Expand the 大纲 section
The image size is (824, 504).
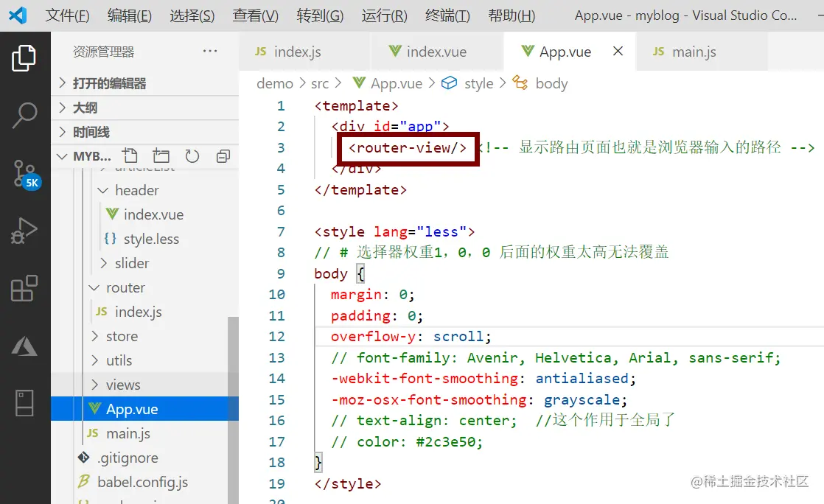point(144,108)
